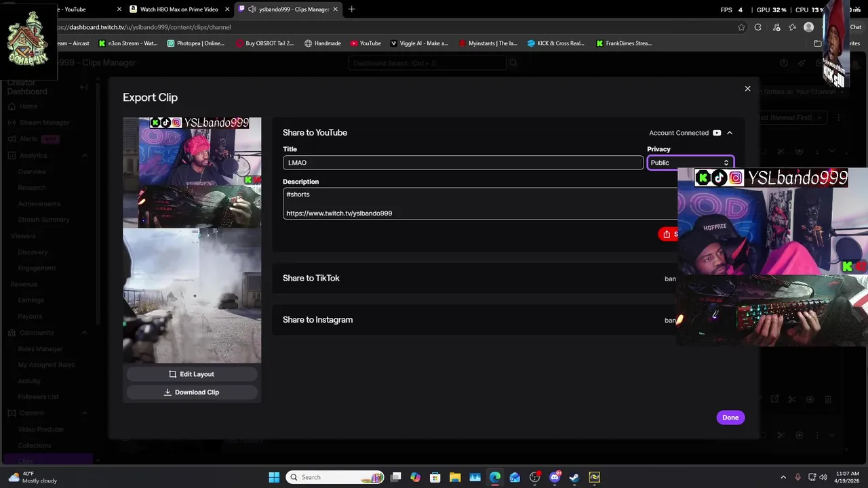Open Steam from the taskbar
The width and height of the screenshot is (868, 488).
click(574, 477)
